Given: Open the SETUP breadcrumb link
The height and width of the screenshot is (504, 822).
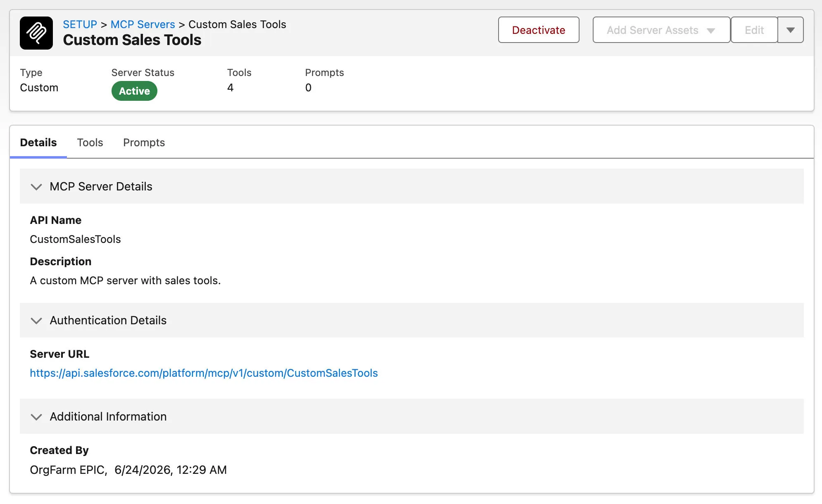Looking at the screenshot, I should (x=80, y=24).
